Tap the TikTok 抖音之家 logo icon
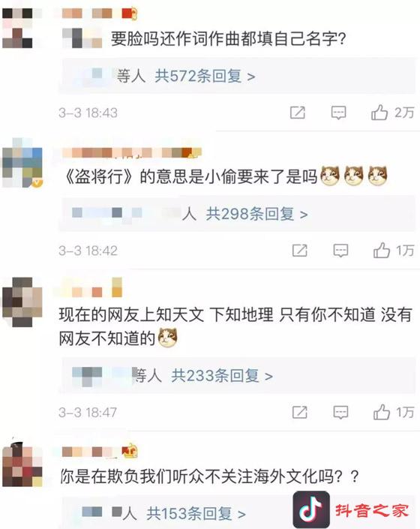Screen dimensions: 420x529 pos(311,509)
